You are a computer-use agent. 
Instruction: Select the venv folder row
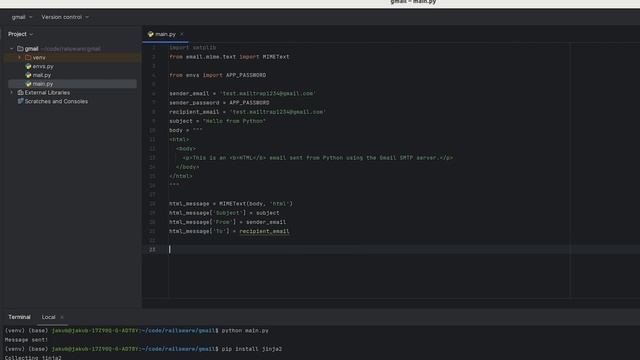[73, 58]
